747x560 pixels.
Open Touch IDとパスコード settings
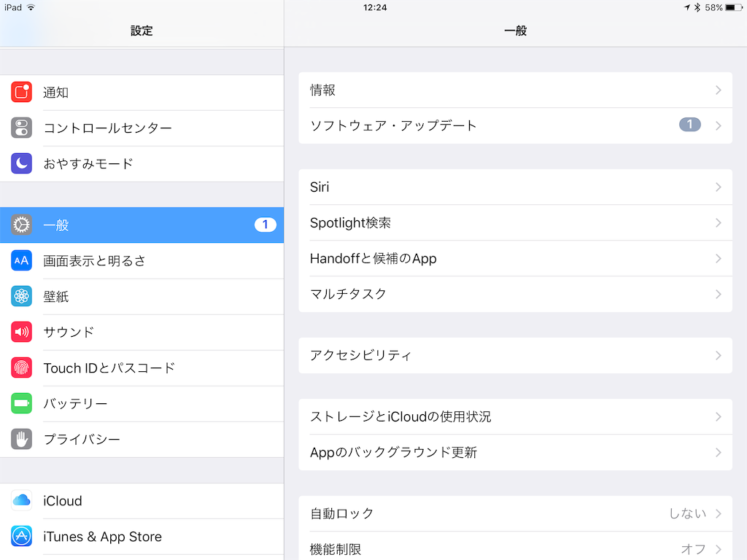point(142,368)
